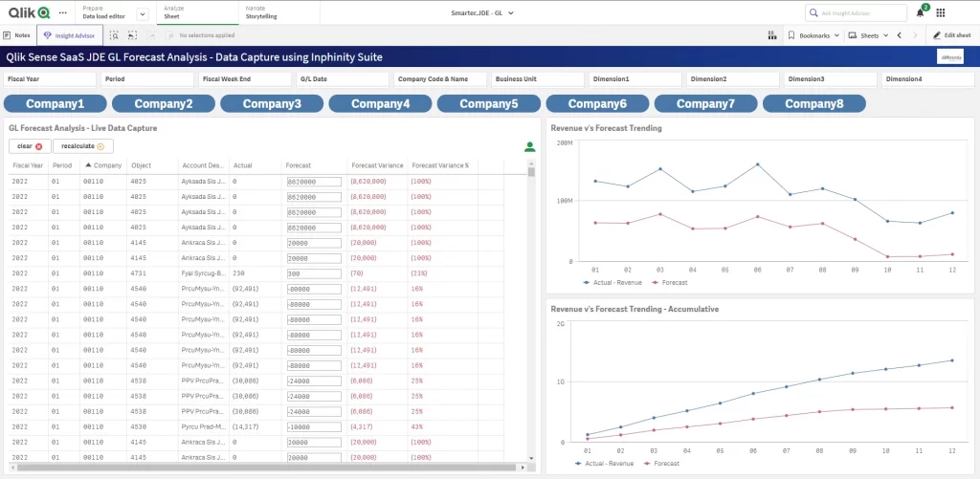Edit the Forecast field showing -10000
The width and height of the screenshot is (980, 479).
click(314, 426)
